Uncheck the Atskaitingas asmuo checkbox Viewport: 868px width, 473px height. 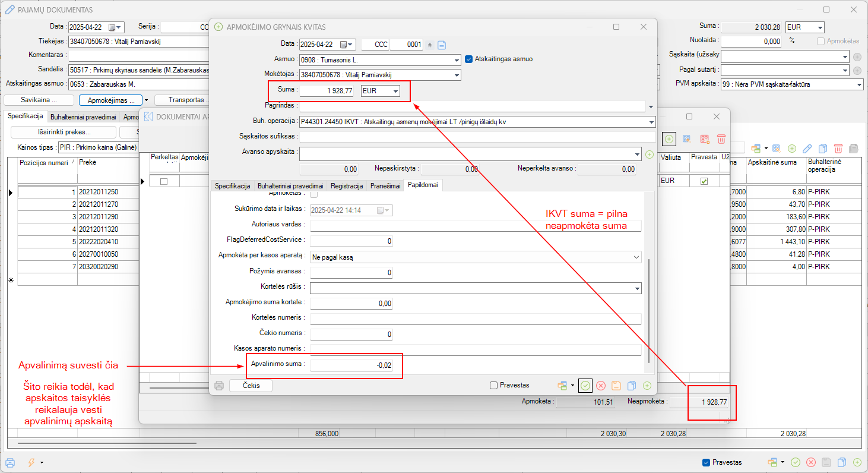[x=468, y=59]
